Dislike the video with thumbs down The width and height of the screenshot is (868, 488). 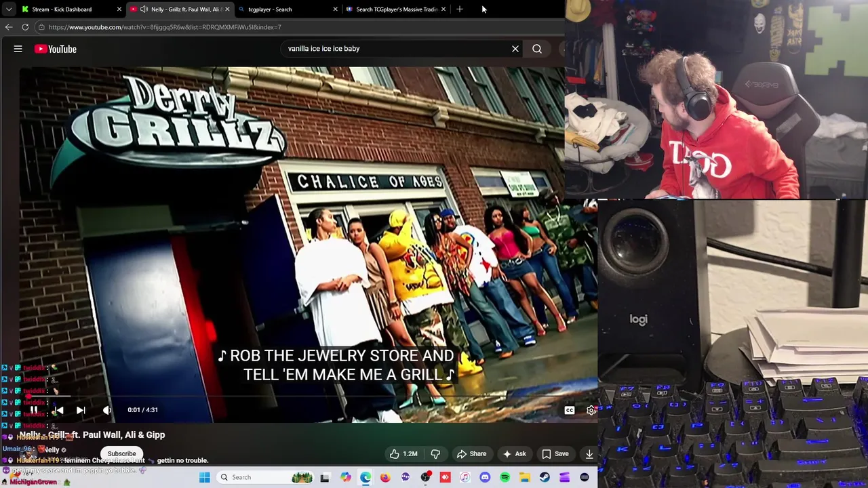(435, 454)
